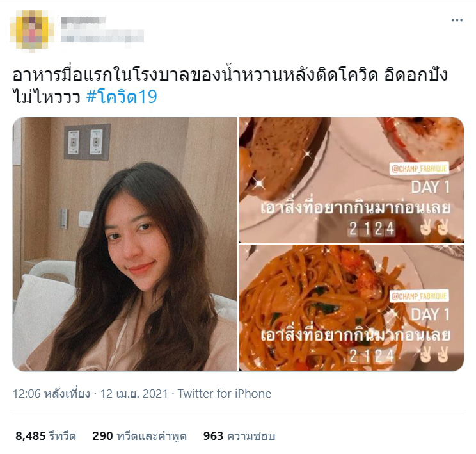View the 963 ความชอบ likes list
This screenshot has height=454, width=476.
coord(239,436)
